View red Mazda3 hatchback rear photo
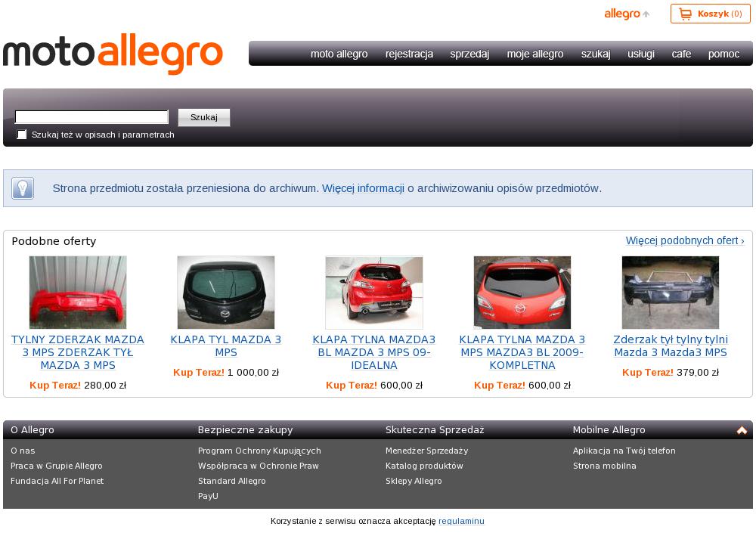The image size is (756, 536). pyautogui.click(x=374, y=292)
